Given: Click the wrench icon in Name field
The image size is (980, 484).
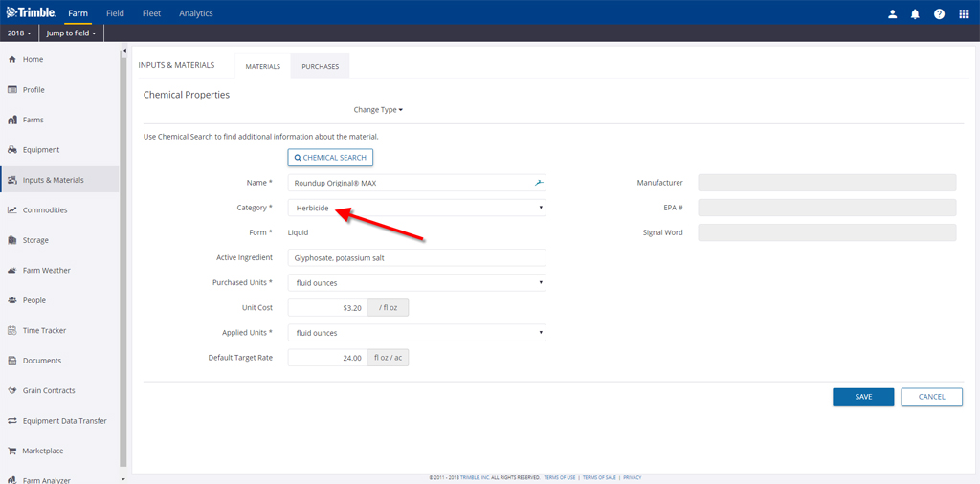Looking at the screenshot, I should (539, 183).
